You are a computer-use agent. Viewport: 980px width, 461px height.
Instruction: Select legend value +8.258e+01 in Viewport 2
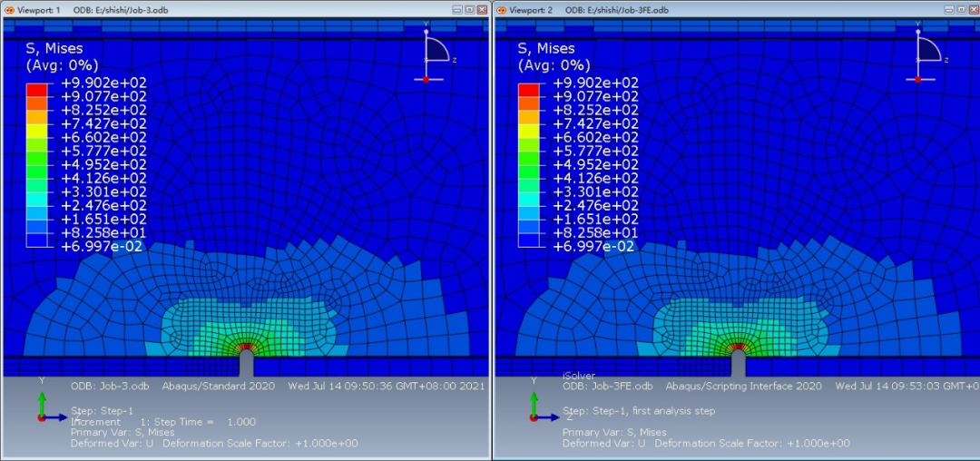click(595, 233)
